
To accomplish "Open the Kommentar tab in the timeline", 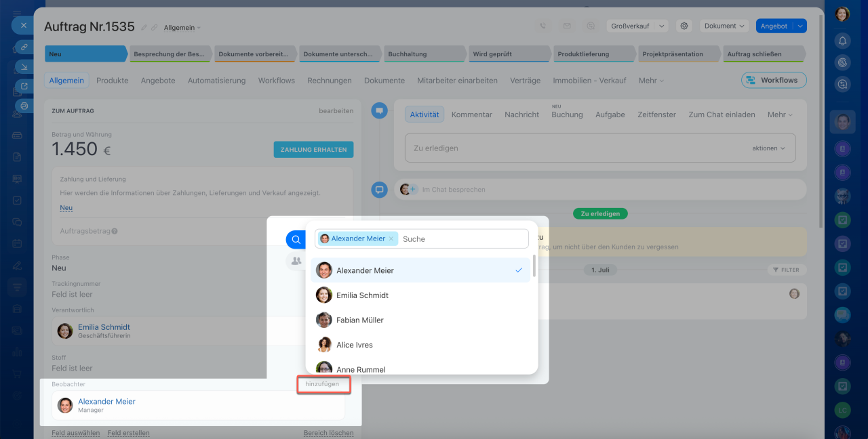I will [x=471, y=114].
